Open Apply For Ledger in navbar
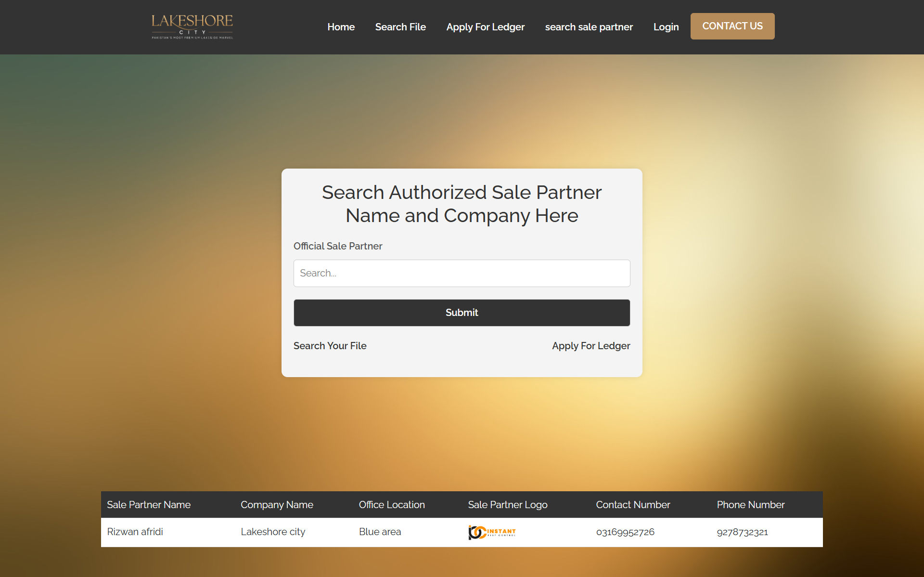The width and height of the screenshot is (924, 577). [x=485, y=27]
